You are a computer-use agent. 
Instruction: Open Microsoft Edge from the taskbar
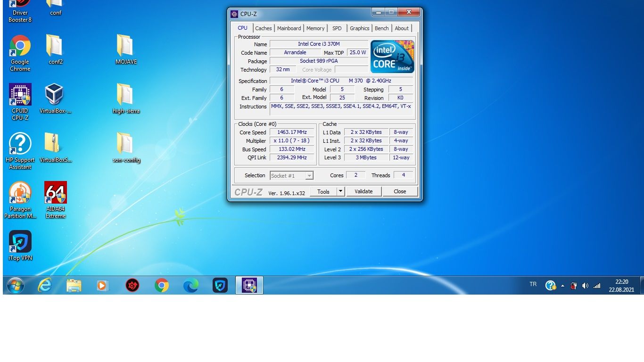191,285
